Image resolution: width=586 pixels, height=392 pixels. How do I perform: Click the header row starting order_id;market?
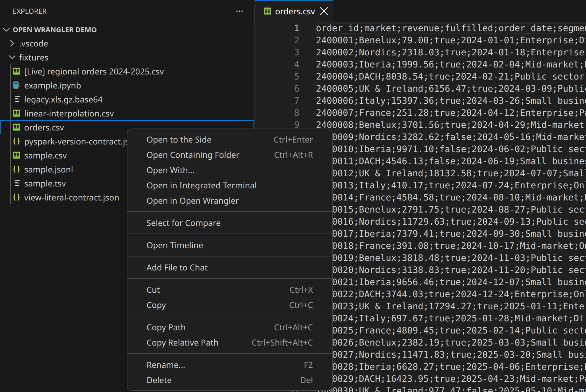point(451,28)
